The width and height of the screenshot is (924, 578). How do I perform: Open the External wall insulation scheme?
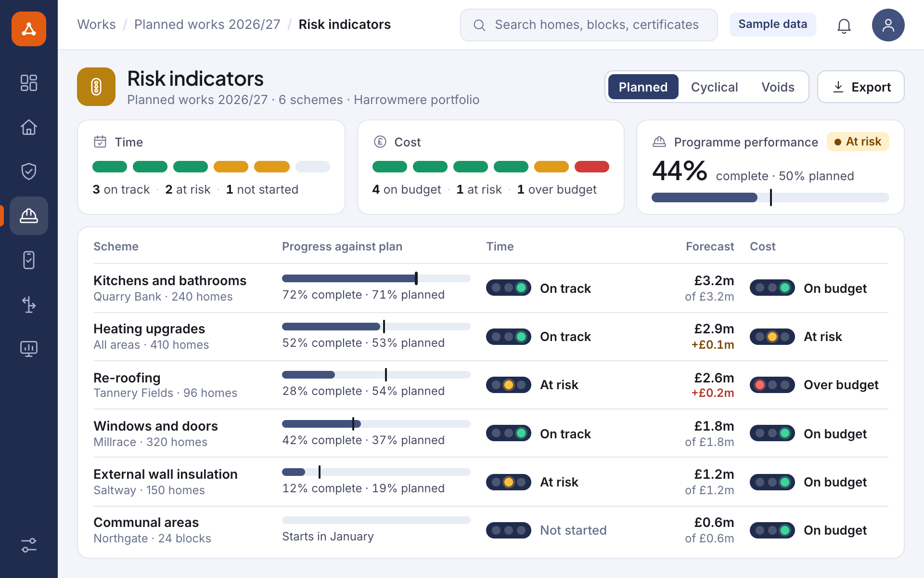pos(165,474)
